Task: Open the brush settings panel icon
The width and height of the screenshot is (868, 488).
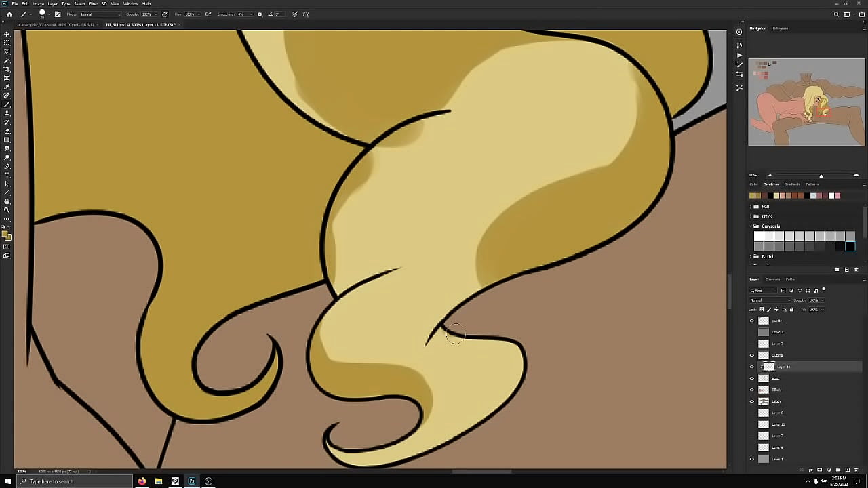Action: pyautogui.click(x=58, y=14)
